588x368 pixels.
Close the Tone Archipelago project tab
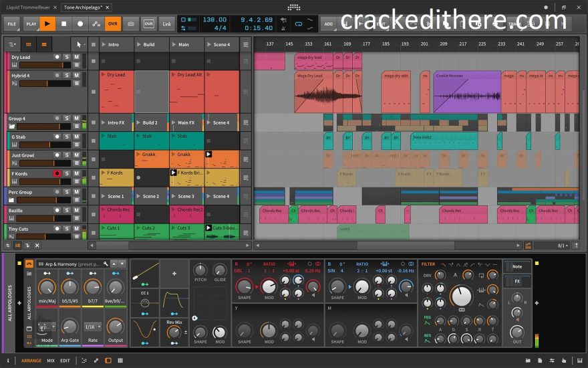click(x=108, y=7)
